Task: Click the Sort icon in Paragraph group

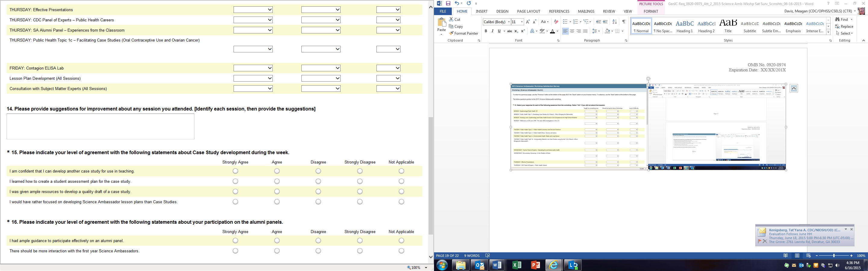Action: pyautogui.click(x=615, y=22)
